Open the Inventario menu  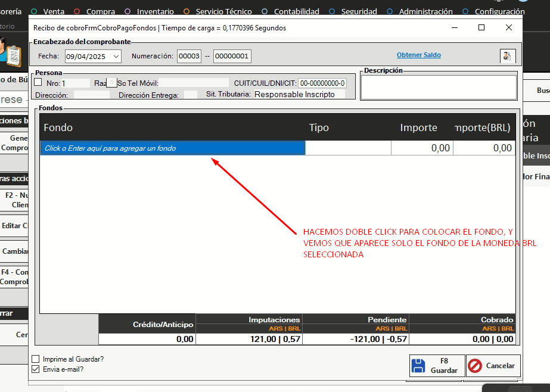[155, 11]
